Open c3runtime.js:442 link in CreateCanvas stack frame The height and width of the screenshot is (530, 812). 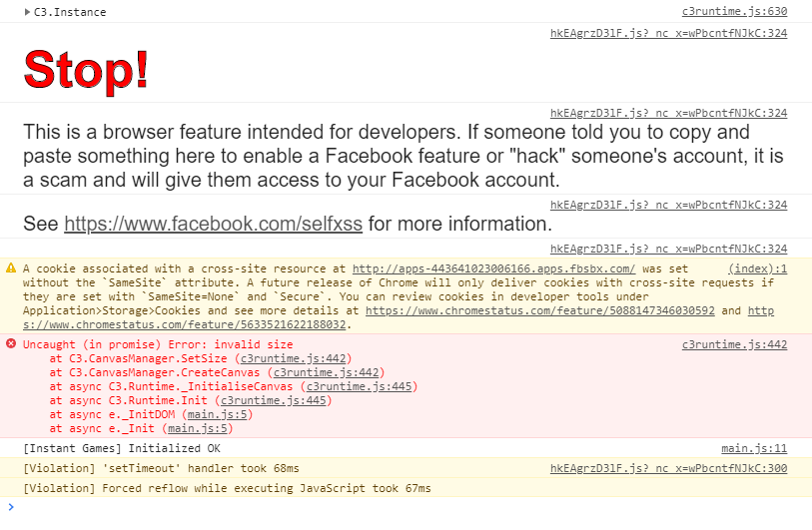327,372
